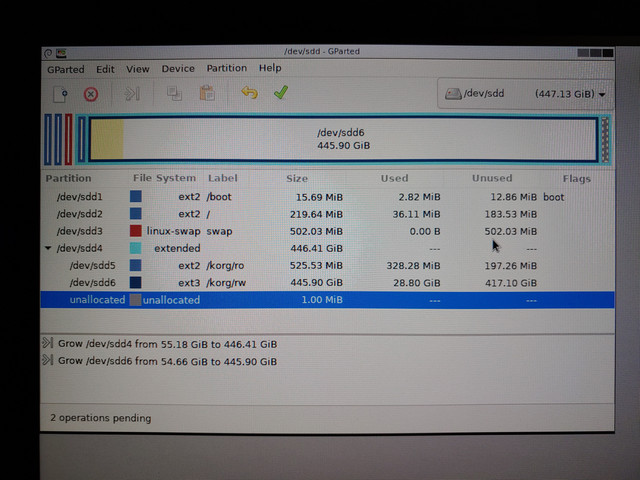Click the /korg/ro label cell
Viewport: 640px width, 480px height.
point(225,266)
